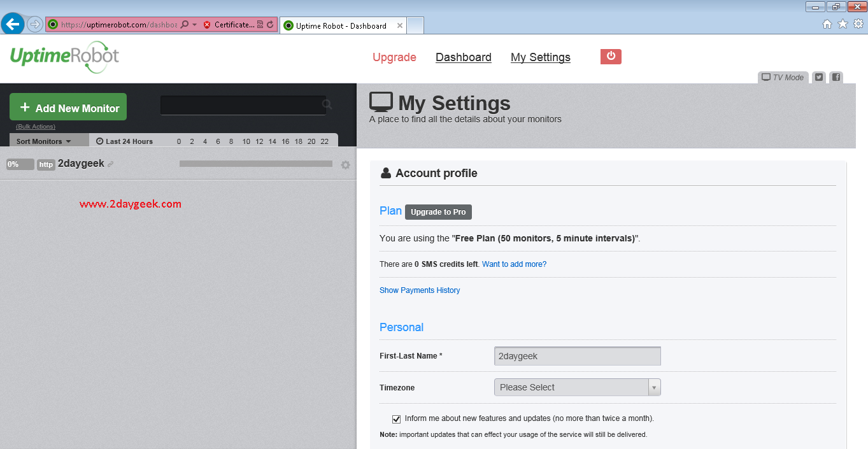Click the 0% uptime badge of 2daygeek
868x449 pixels.
click(x=20, y=164)
